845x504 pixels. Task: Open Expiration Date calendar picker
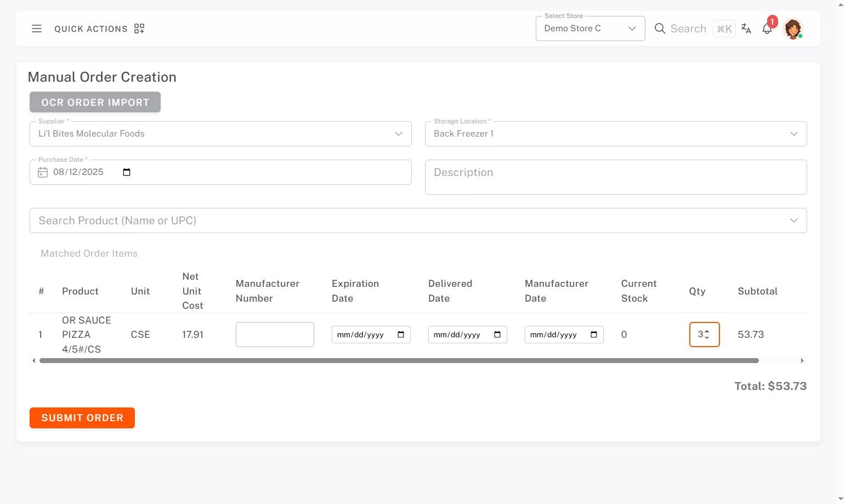tap(401, 335)
